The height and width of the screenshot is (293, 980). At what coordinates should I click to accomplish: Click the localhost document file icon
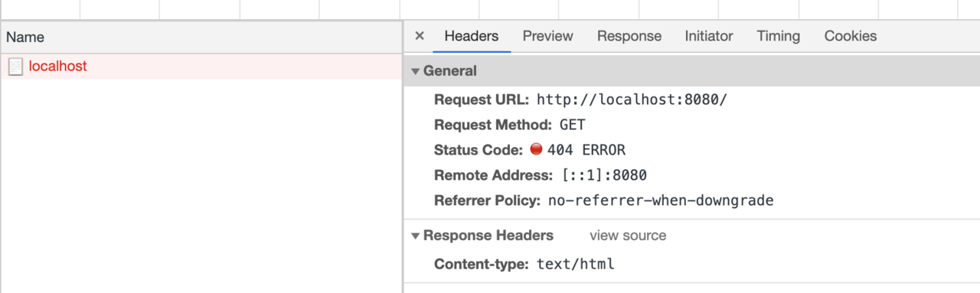pos(15,67)
